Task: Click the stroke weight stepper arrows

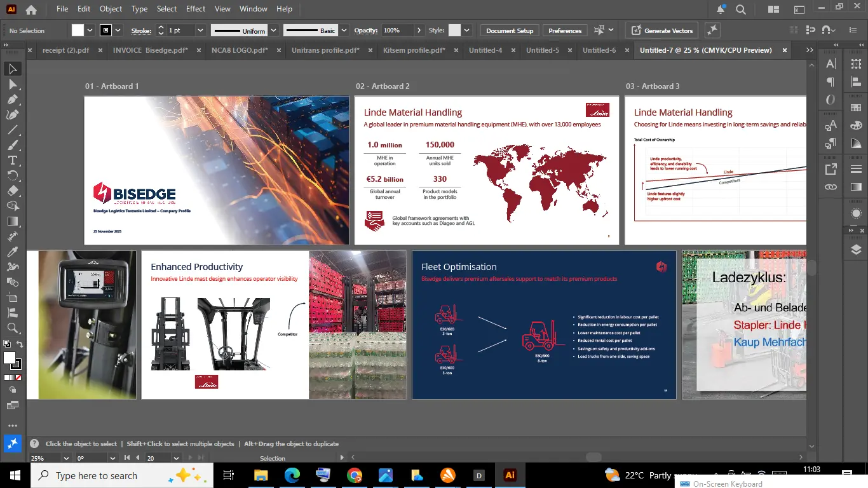Action: (x=161, y=30)
